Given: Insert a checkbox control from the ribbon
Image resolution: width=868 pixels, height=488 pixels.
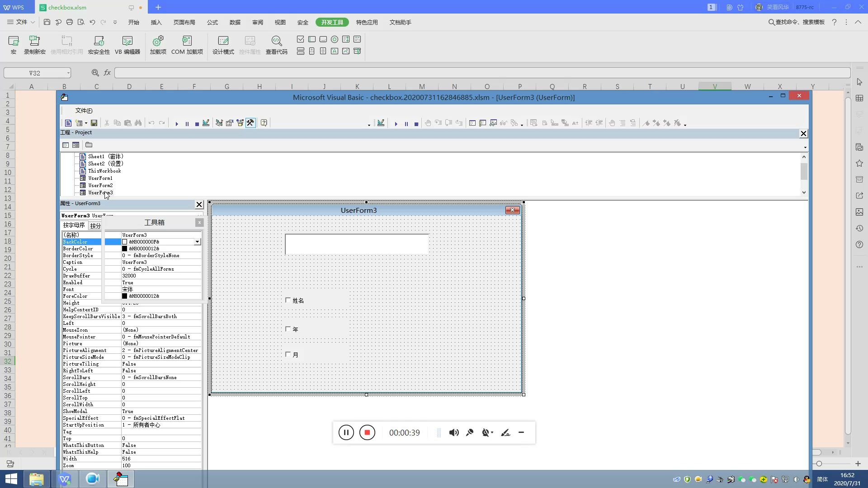Looking at the screenshot, I should tap(300, 39).
